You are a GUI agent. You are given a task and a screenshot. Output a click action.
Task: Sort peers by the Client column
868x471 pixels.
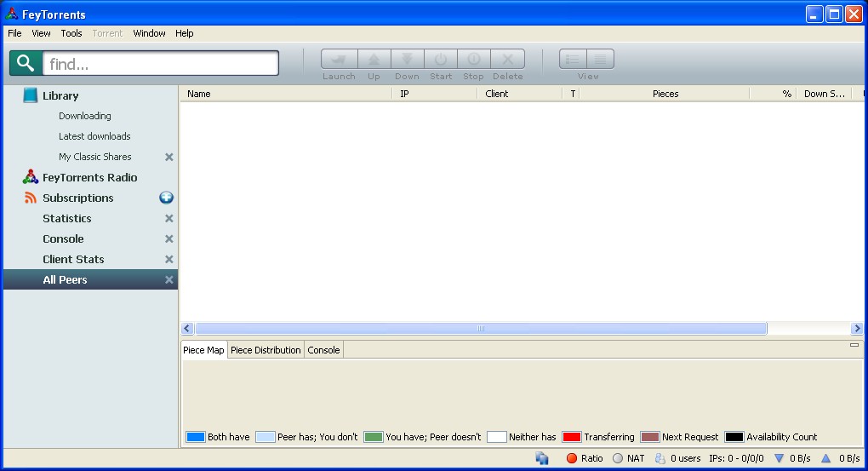pyautogui.click(x=520, y=94)
